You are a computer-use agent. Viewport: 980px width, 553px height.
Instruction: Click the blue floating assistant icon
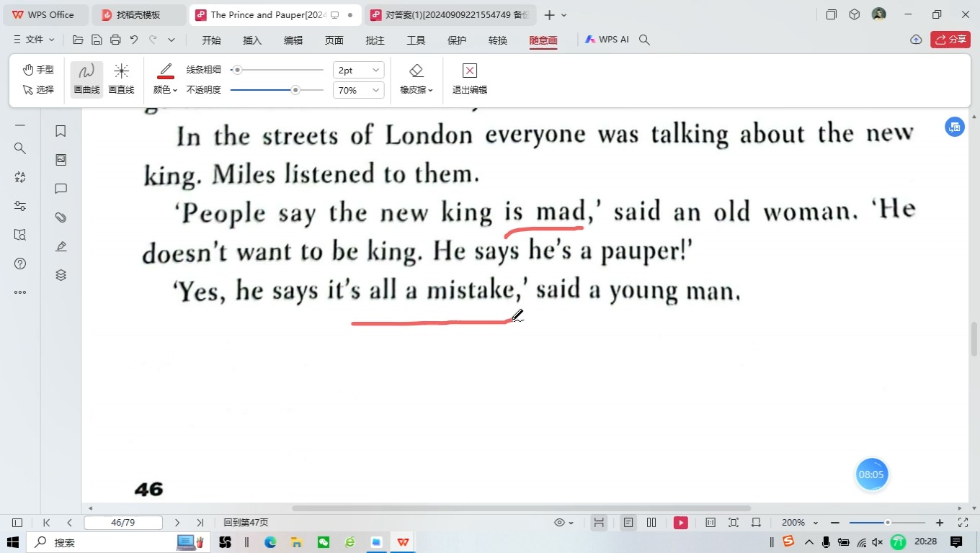click(x=955, y=127)
